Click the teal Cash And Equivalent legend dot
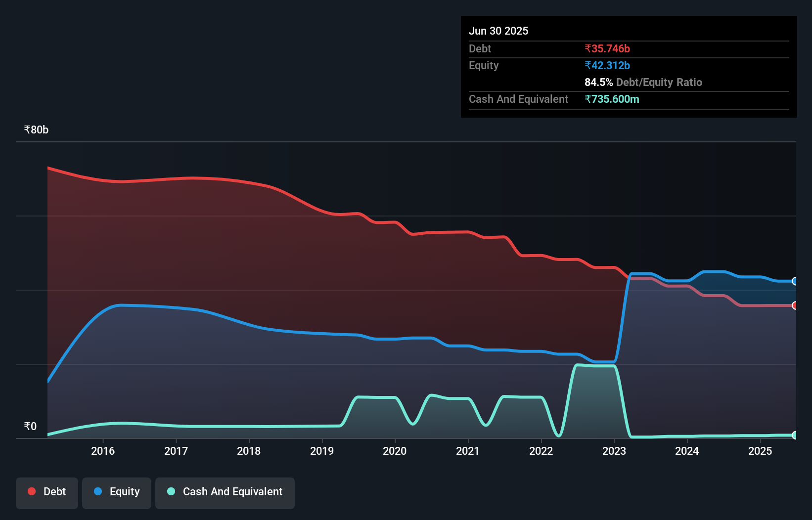This screenshot has width=812, height=520. click(x=170, y=492)
